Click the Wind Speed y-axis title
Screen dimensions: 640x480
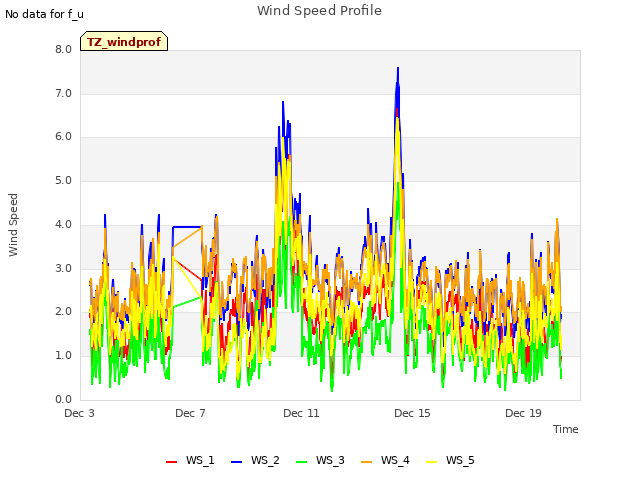(13, 225)
